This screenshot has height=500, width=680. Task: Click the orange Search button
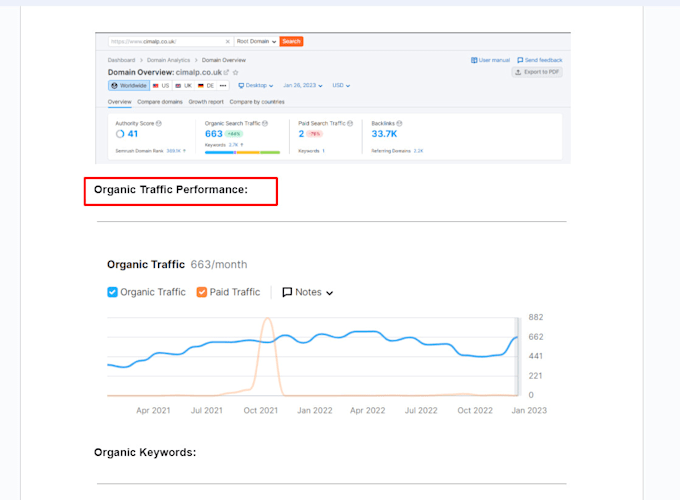pyautogui.click(x=291, y=42)
